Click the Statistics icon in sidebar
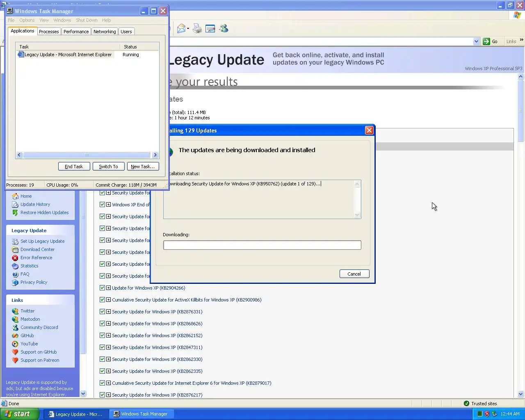 click(15, 266)
